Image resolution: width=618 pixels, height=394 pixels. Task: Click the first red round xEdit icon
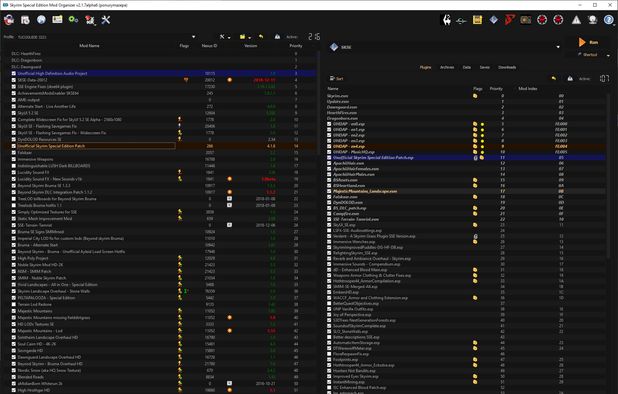[x=542, y=20]
